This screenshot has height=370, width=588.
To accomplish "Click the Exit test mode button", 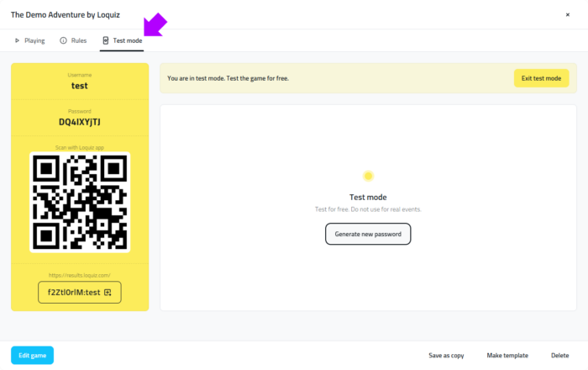I will point(541,78).
